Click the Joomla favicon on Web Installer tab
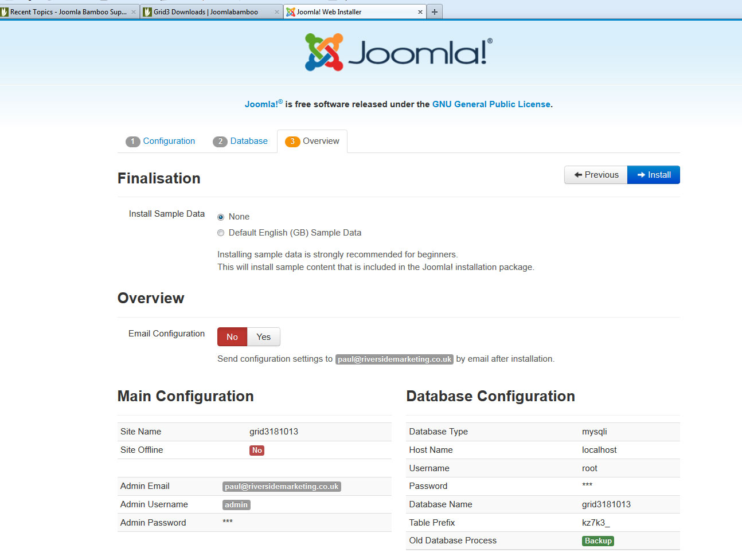This screenshot has width=742, height=560. click(x=291, y=12)
